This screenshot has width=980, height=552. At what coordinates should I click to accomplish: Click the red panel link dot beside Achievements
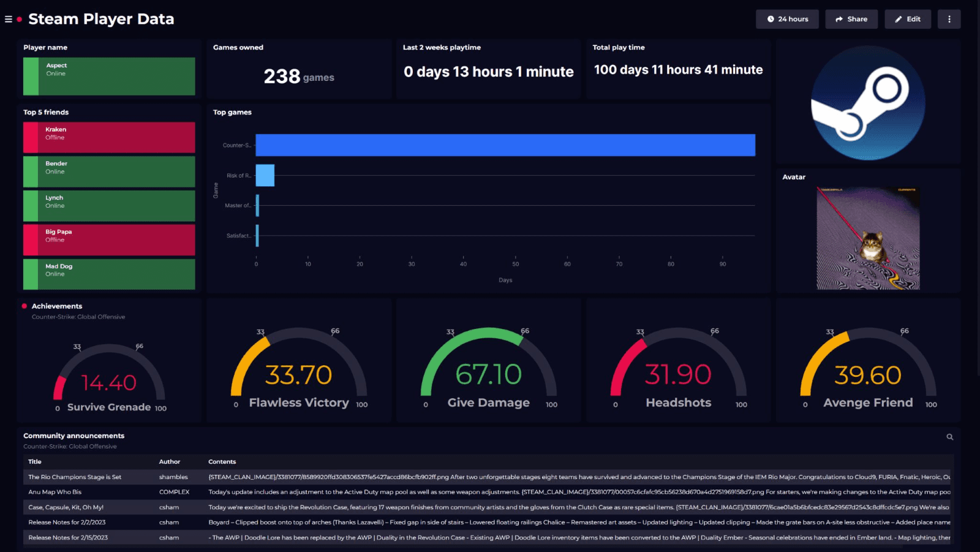[x=23, y=306]
